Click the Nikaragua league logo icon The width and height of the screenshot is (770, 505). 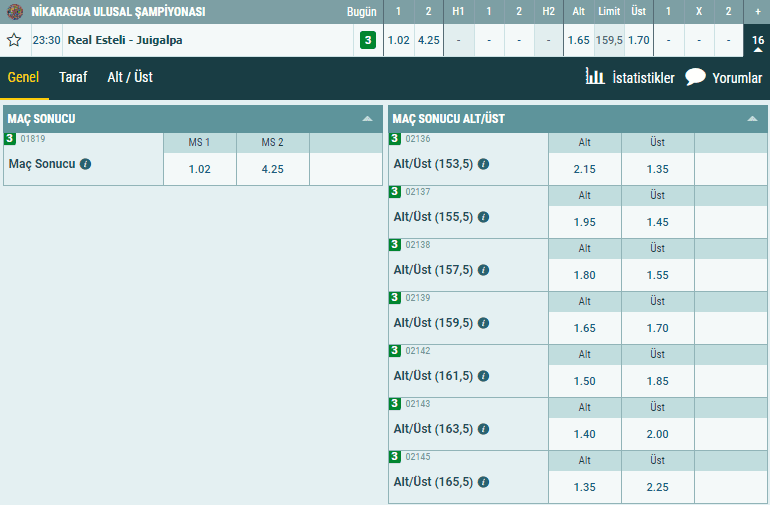click(x=15, y=11)
